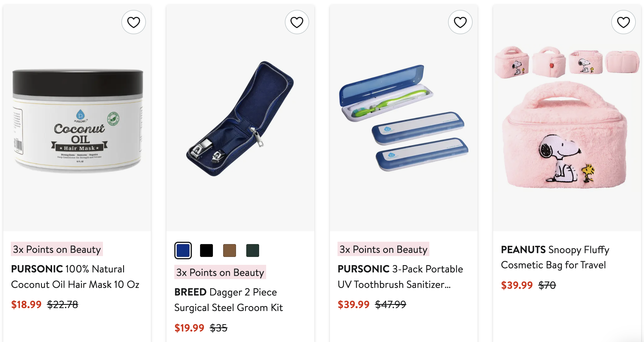The width and height of the screenshot is (644, 342).
Task: Favorite the Pursonic Coconut Oil Hair Mask
Action: [x=134, y=22]
